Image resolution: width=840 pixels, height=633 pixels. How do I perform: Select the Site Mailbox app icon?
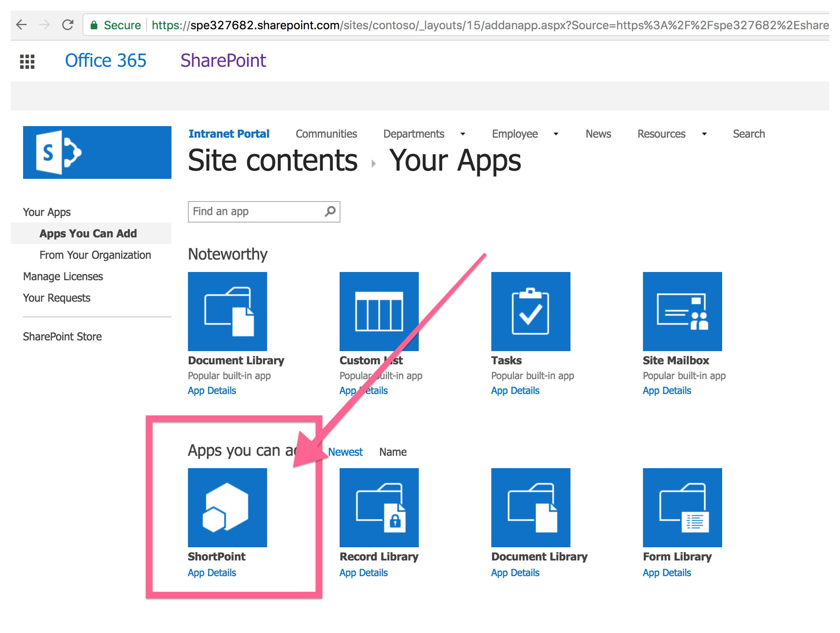click(682, 311)
